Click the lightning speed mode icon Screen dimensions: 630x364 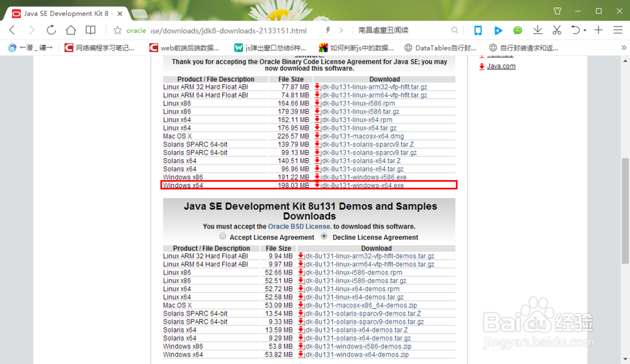328,30
